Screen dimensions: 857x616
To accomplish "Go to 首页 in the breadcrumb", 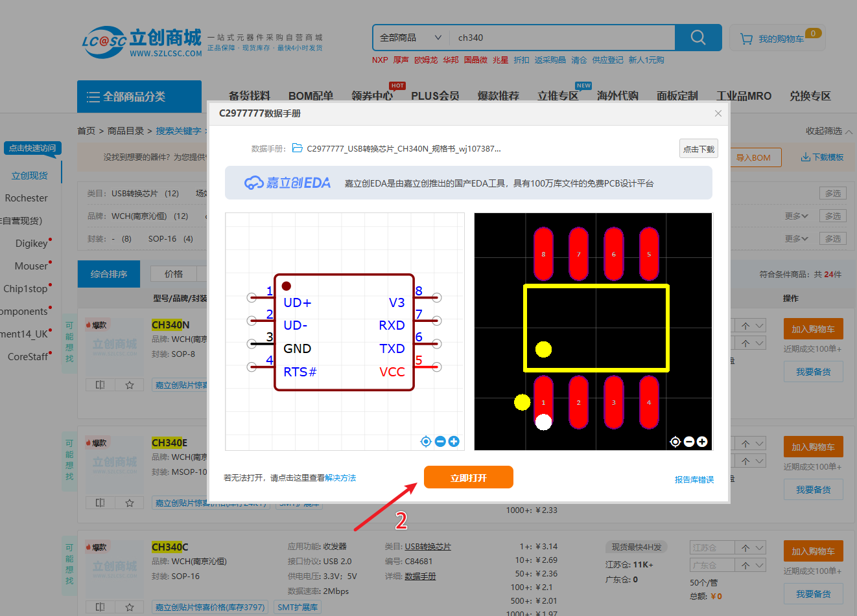I will pos(86,131).
